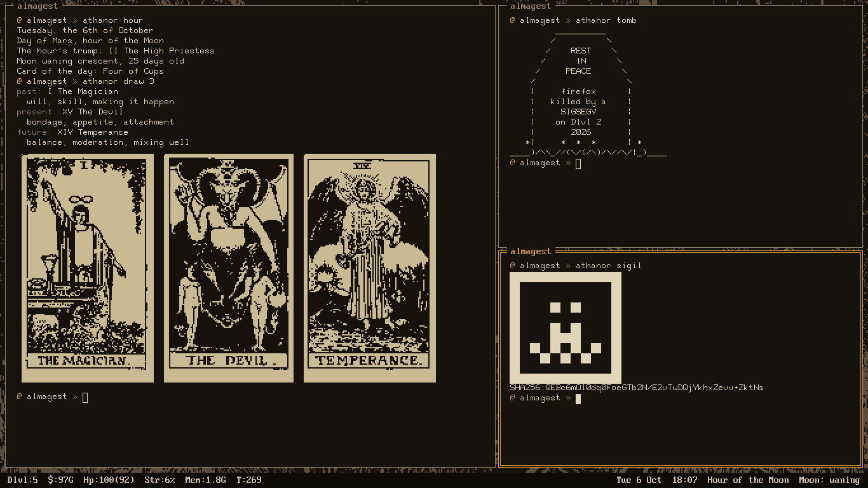
Task: Click the Magician tarot card image
Action: tap(88, 268)
